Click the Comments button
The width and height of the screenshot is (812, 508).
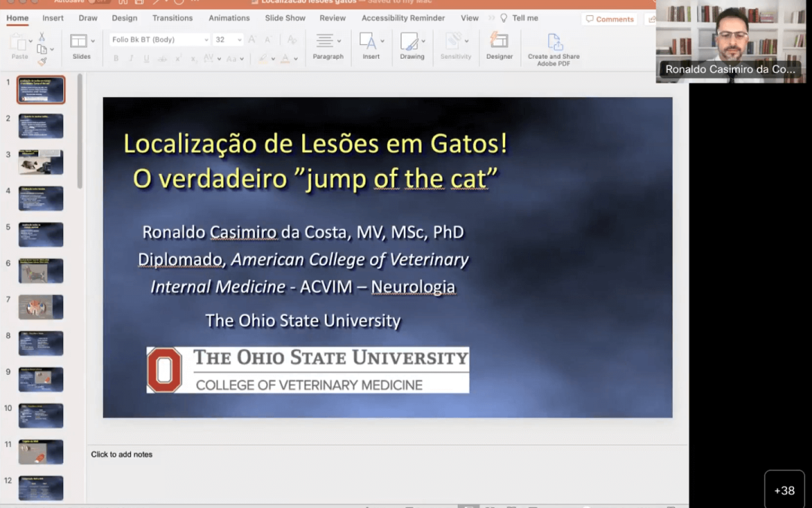pos(610,19)
